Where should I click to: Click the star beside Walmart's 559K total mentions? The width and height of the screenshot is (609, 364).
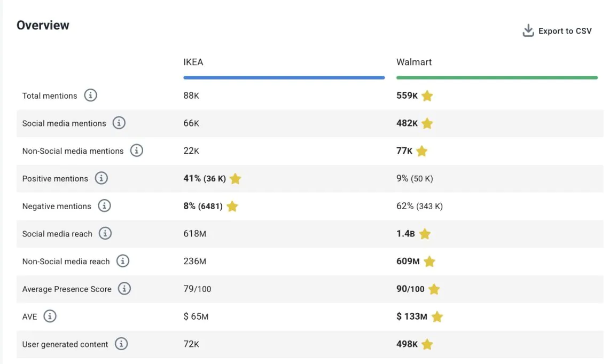pos(427,96)
